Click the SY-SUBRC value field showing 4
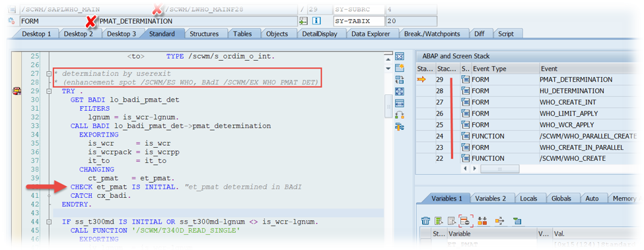Image resolution: width=644 pixels, height=250 pixels. coord(411,9)
